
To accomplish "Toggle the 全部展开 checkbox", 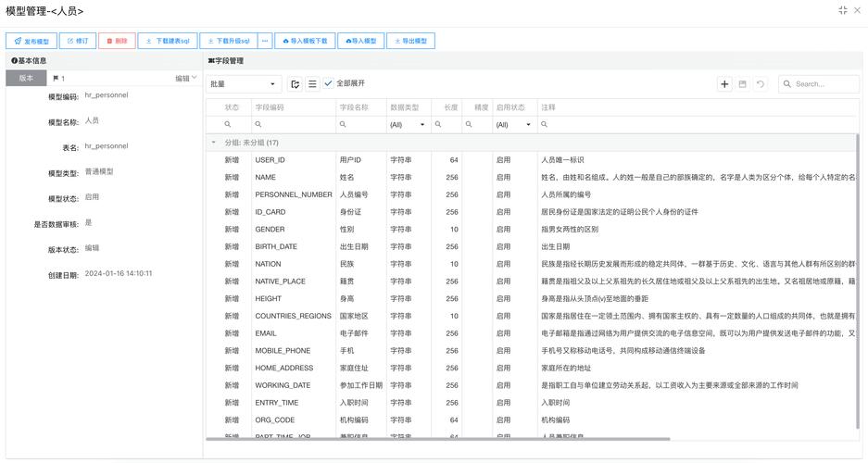I will point(328,83).
